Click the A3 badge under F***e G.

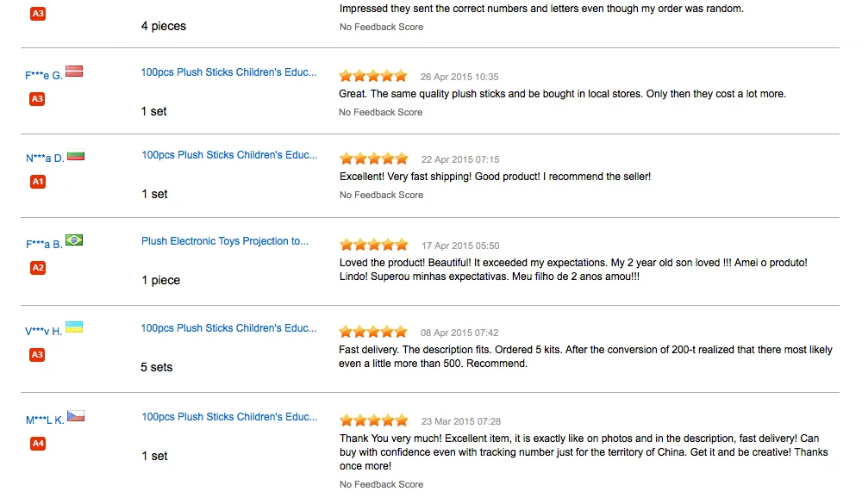pyautogui.click(x=37, y=99)
